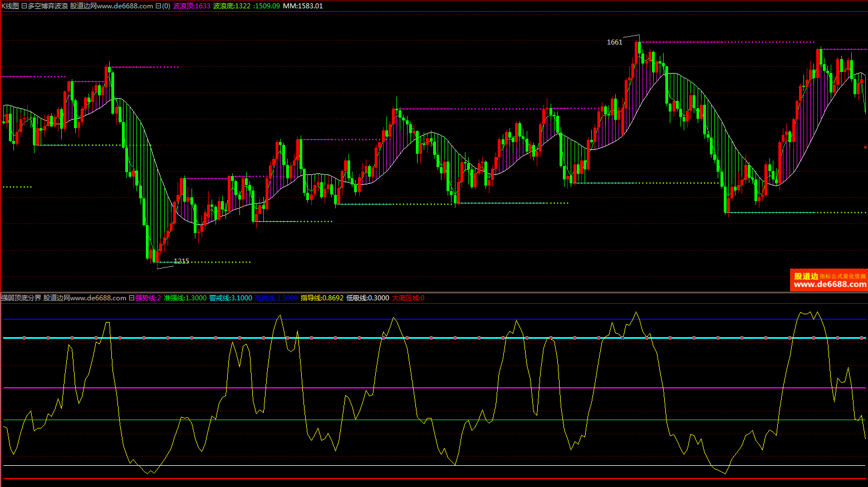Image resolution: width=868 pixels, height=487 pixels.
Task: Click the 波浪顶:1633 readout
Action: coord(192,6)
